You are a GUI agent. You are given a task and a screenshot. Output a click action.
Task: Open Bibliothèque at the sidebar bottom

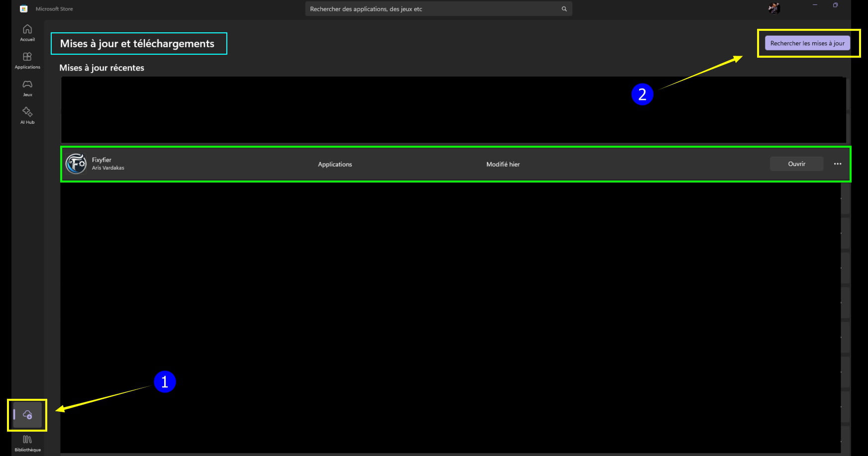pyautogui.click(x=27, y=443)
